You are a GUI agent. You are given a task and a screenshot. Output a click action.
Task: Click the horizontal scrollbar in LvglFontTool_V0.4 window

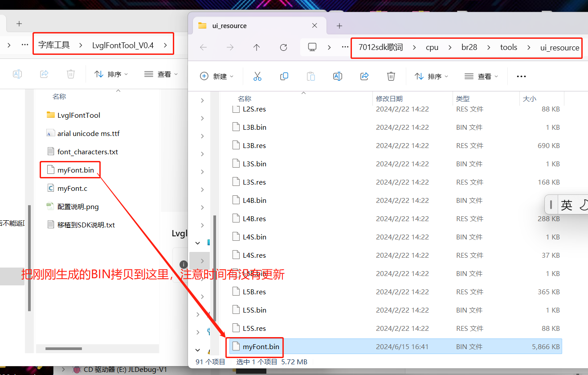(x=64, y=349)
